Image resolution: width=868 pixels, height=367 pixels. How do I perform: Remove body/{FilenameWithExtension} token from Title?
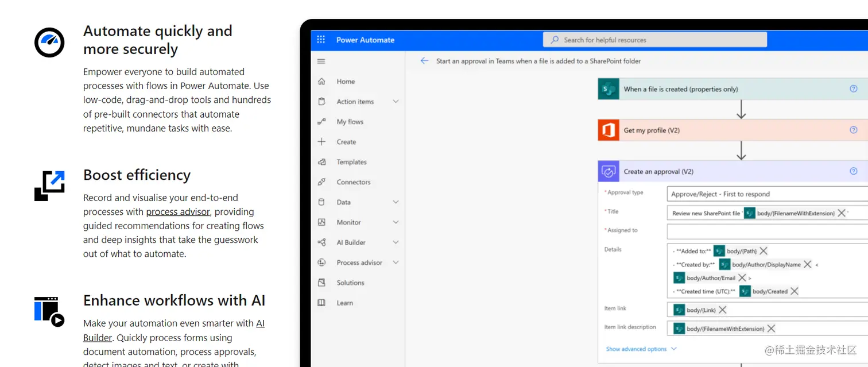(842, 213)
